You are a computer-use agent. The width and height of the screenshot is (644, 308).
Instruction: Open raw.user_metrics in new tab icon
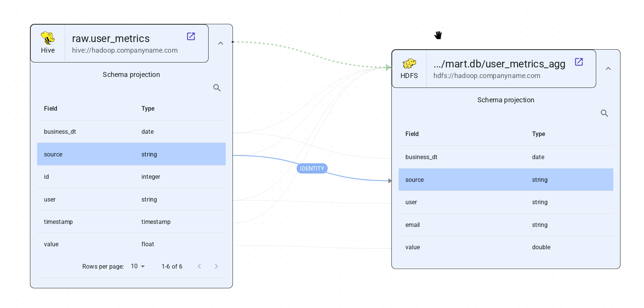191,36
